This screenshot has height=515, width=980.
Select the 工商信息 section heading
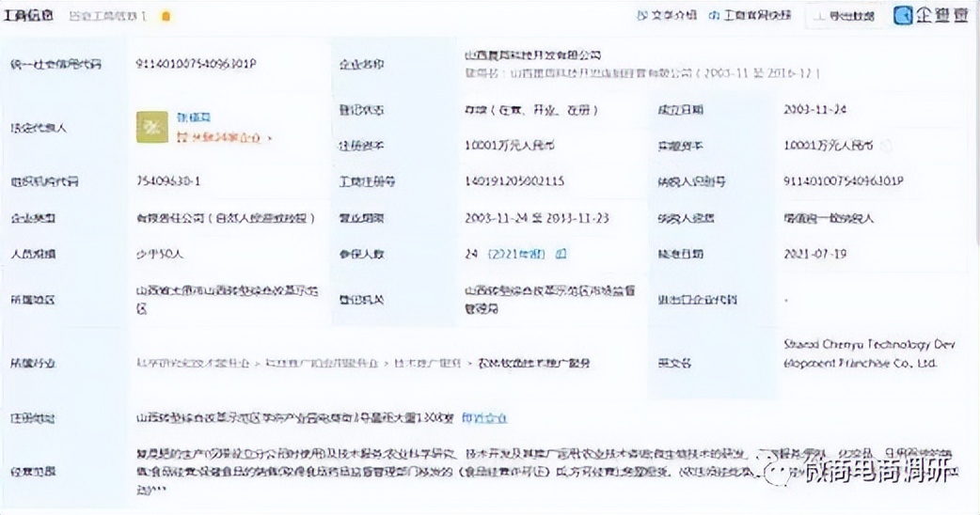28,16
